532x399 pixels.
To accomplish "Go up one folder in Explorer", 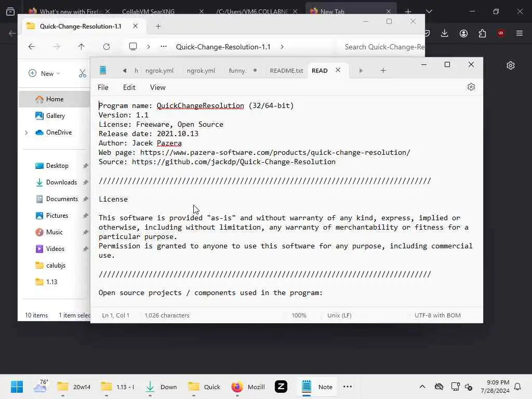I will [81, 47].
